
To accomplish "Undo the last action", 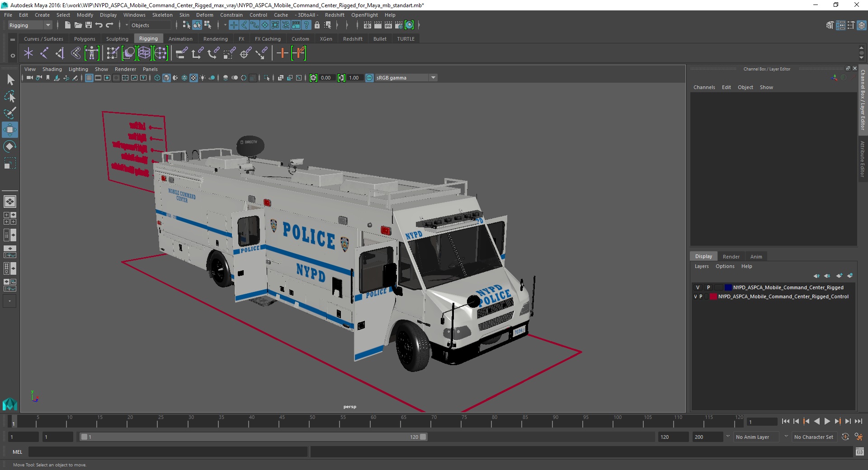I will tap(99, 25).
